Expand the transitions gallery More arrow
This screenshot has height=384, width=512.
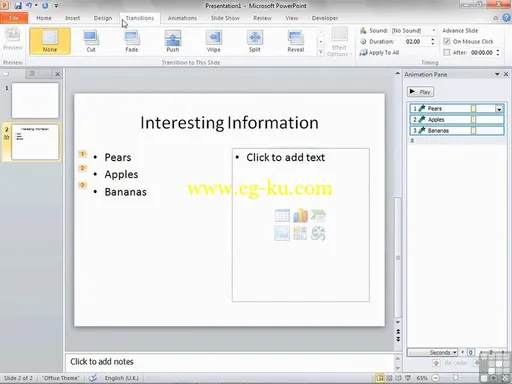pyautogui.click(x=321, y=52)
